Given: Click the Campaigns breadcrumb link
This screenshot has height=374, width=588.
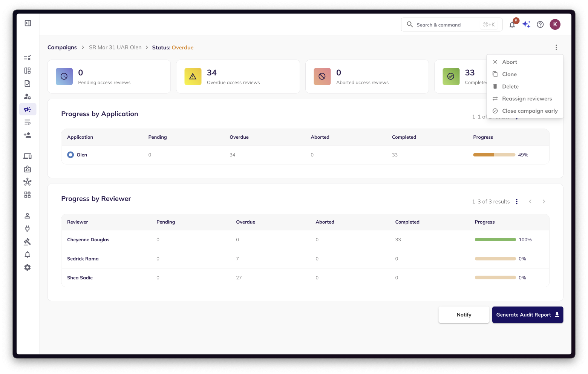Looking at the screenshot, I should [x=62, y=48].
